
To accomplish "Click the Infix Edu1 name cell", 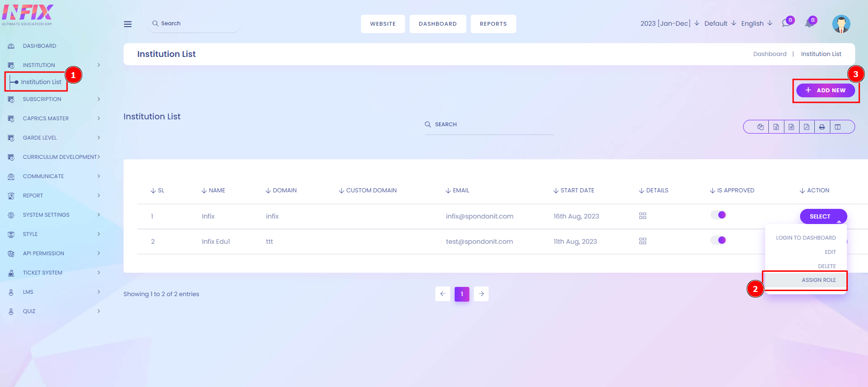I will [x=216, y=241].
